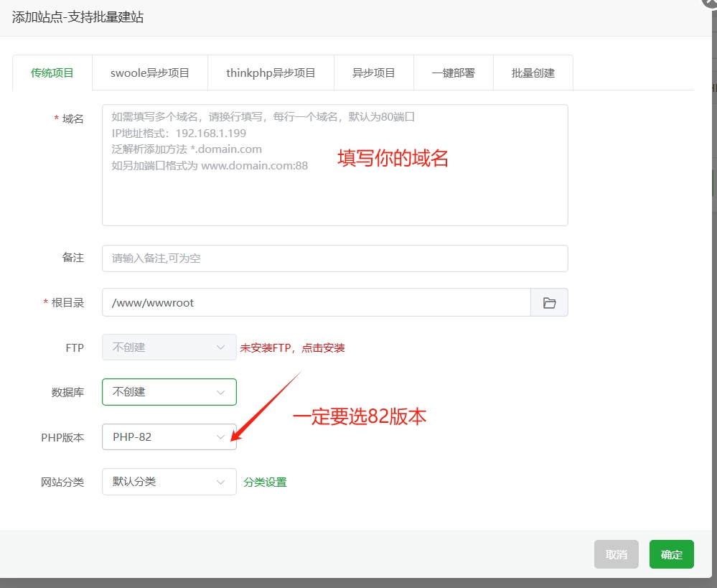Click into the 备注 input field

334,258
